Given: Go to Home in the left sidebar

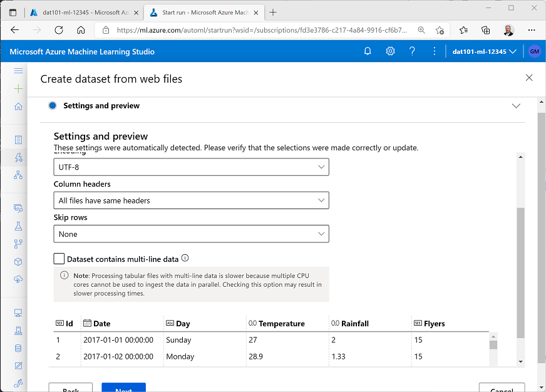Looking at the screenshot, I should [18, 106].
